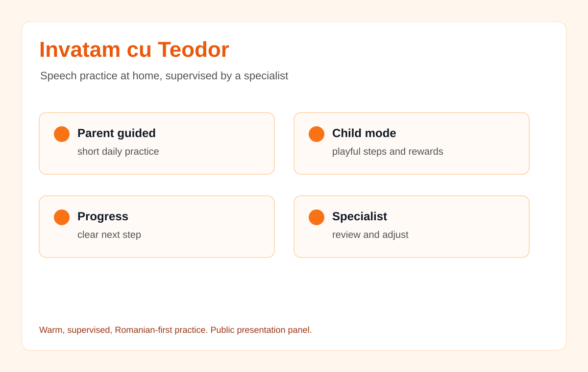The width and height of the screenshot is (588, 372).
Task: Open the Parent guided card
Action: click(157, 143)
